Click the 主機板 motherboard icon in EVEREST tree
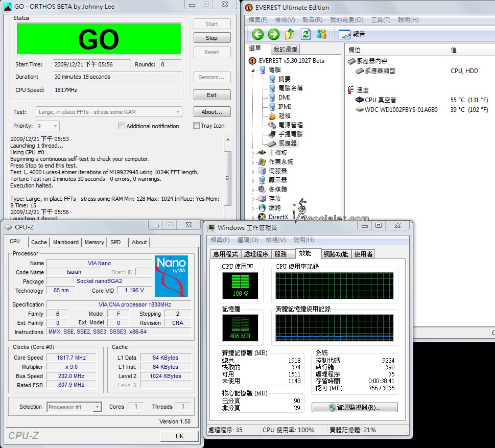 tap(262, 153)
